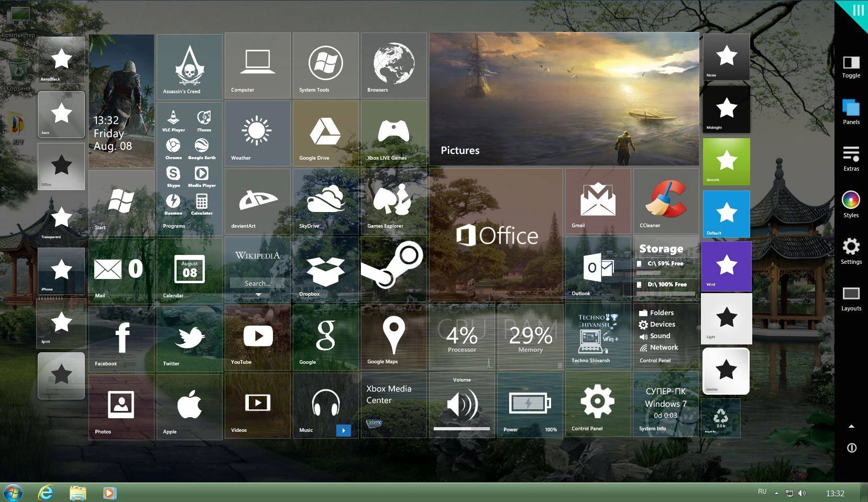Open the System Tools tile
The height and width of the screenshot is (502, 868).
(326, 65)
